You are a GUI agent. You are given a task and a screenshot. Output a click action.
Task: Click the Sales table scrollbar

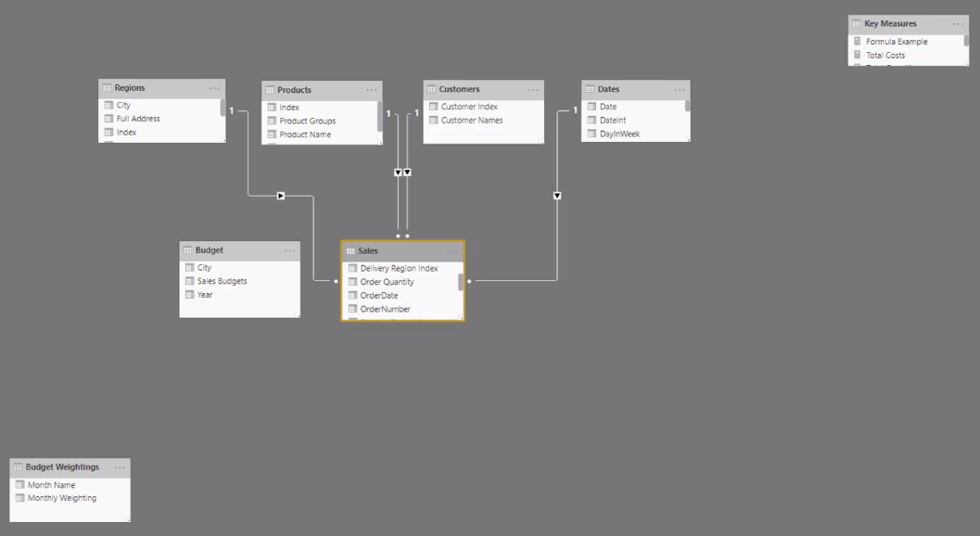(461, 282)
